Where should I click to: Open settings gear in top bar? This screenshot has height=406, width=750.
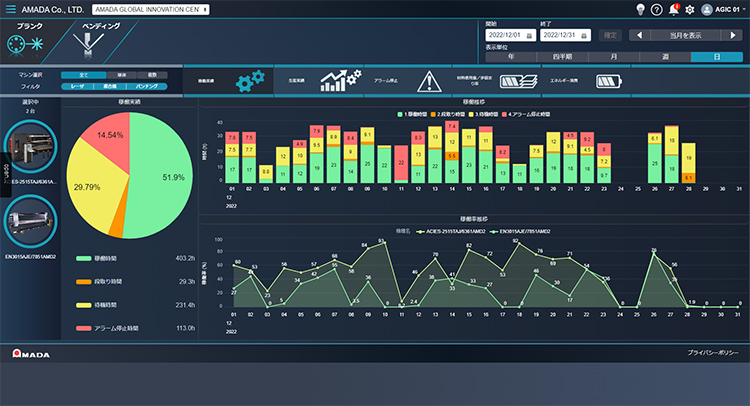click(689, 9)
